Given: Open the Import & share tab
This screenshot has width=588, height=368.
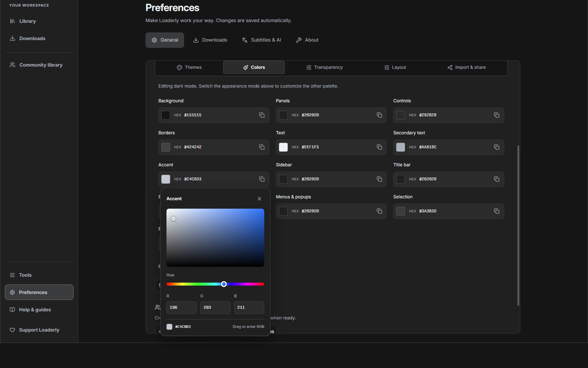Looking at the screenshot, I should 467,67.
